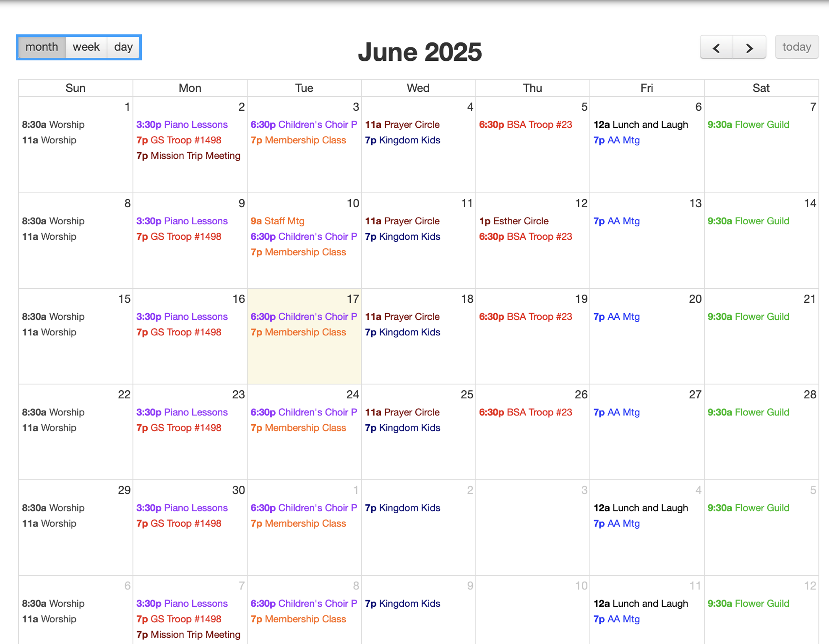Image resolution: width=829 pixels, height=644 pixels.
Task: Switch to week view
Action: click(86, 47)
